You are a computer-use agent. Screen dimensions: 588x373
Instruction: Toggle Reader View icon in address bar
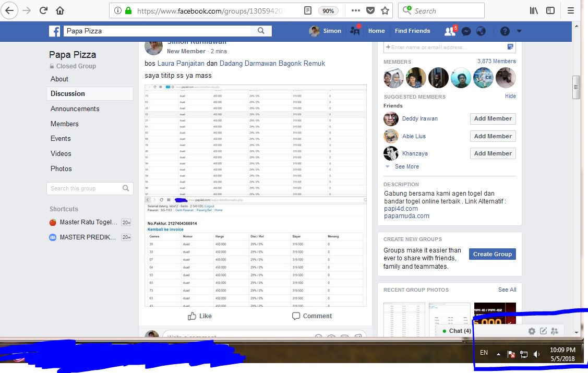pyautogui.click(x=308, y=10)
